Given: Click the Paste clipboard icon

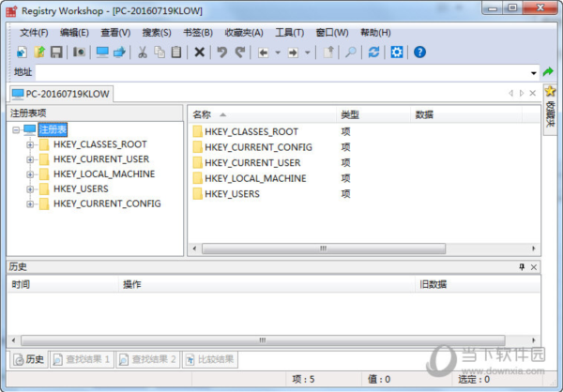Looking at the screenshot, I should pos(176,53).
